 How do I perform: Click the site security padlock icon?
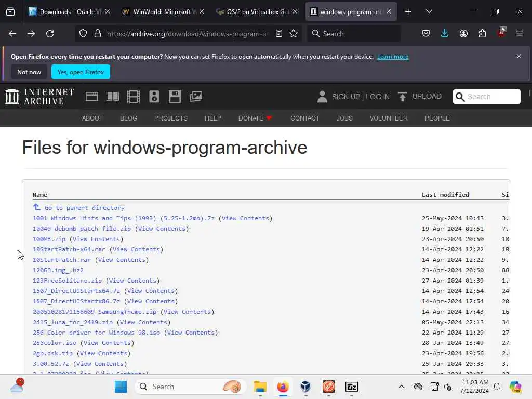pyautogui.click(x=98, y=34)
